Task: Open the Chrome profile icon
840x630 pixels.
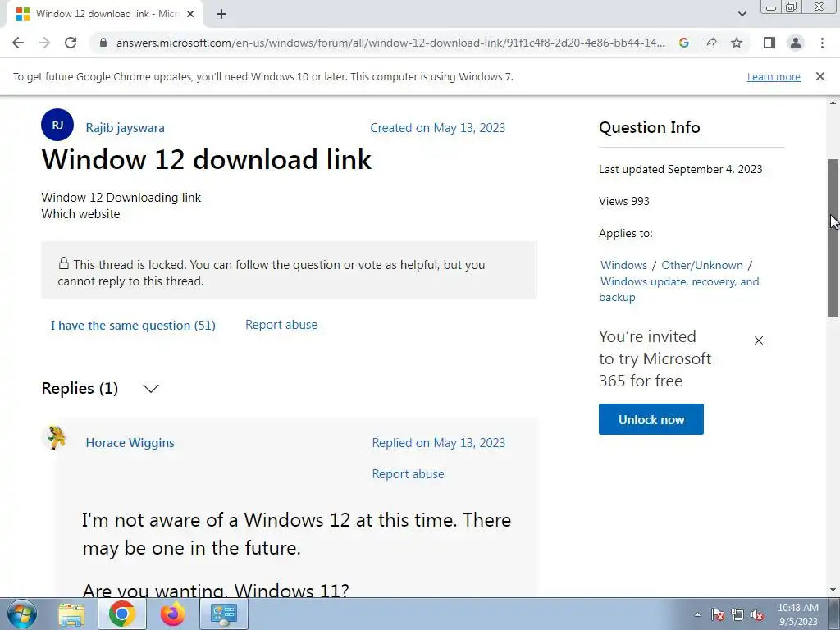Action: [796, 43]
